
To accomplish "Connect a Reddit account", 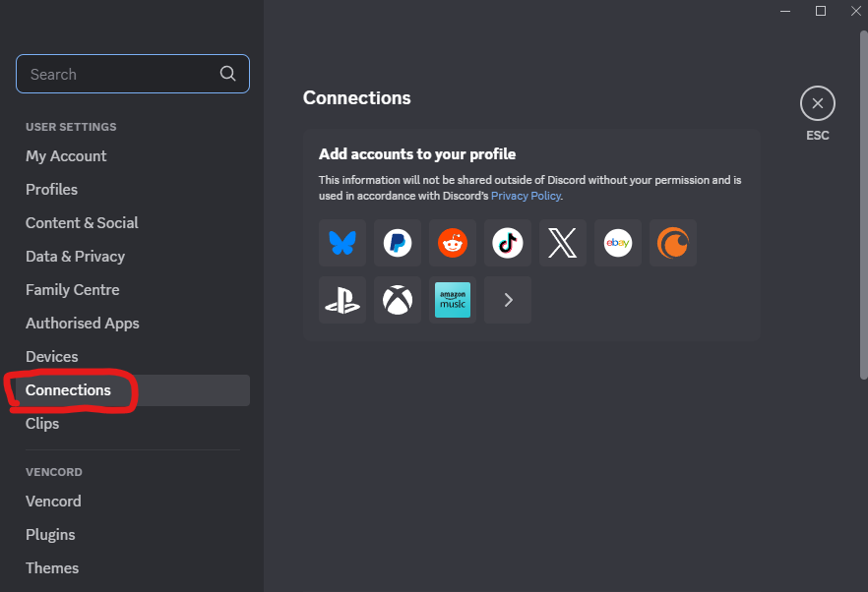I will click(x=453, y=243).
